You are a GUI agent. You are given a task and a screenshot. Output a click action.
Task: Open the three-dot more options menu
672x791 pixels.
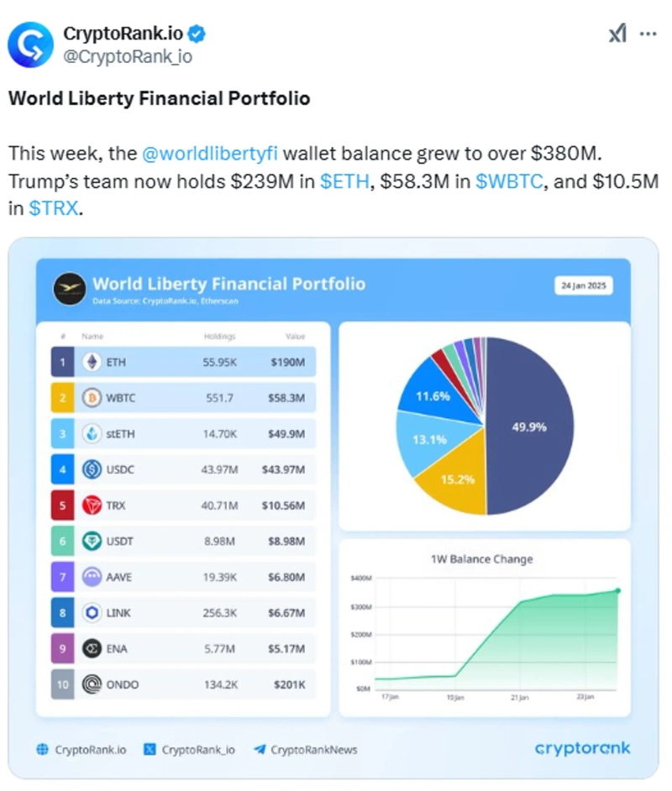point(648,34)
